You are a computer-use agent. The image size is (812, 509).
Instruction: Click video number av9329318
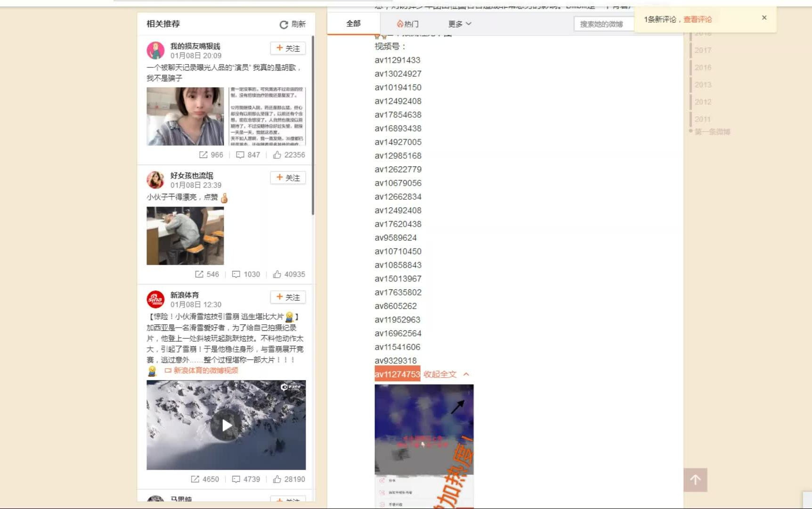tap(396, 361)
